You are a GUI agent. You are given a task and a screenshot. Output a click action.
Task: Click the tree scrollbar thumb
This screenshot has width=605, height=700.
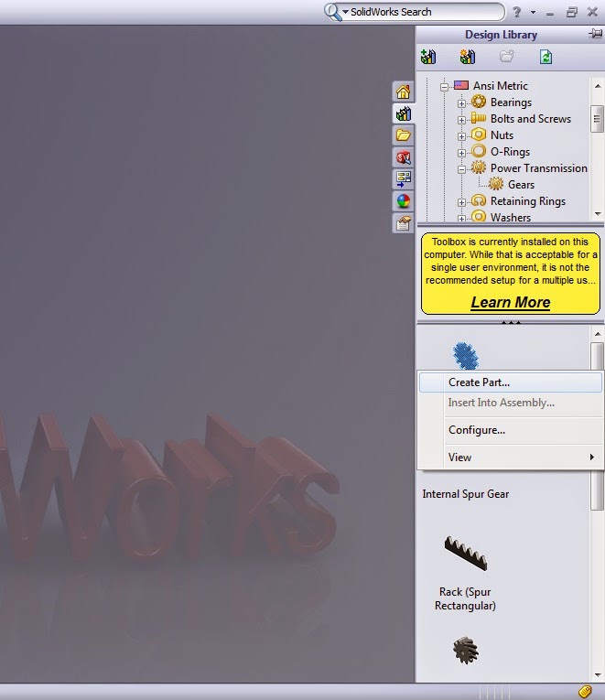tap(597, 119)
